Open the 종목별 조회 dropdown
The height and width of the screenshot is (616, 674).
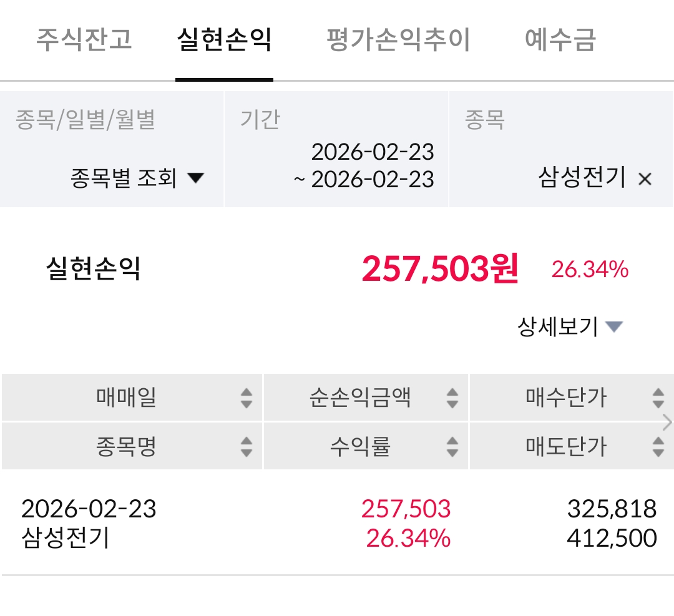[x=137, y=179]
